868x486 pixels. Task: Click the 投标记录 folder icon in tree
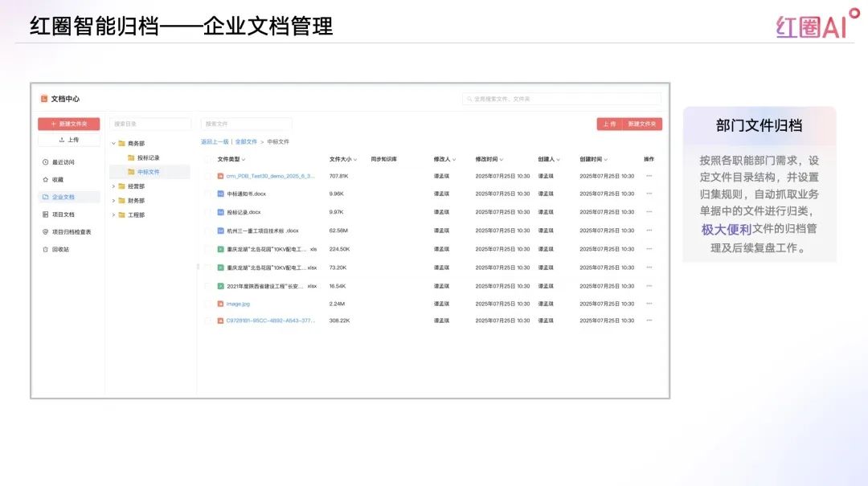131,157
